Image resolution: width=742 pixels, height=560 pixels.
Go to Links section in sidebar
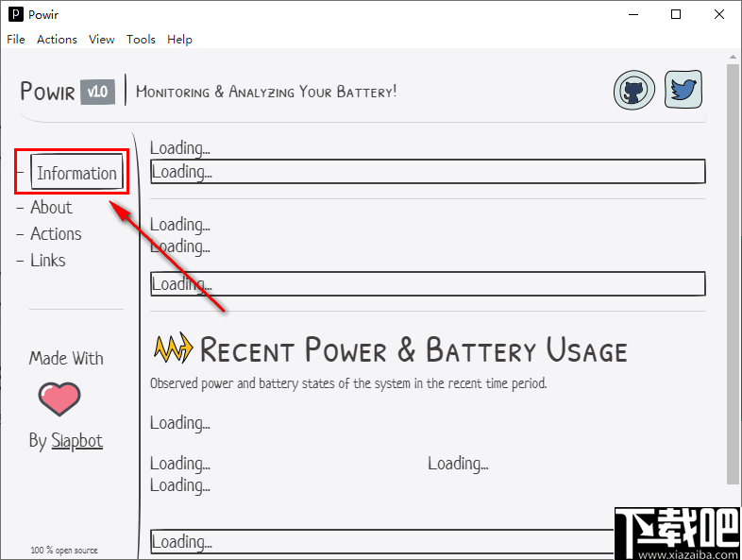point(48,261)
